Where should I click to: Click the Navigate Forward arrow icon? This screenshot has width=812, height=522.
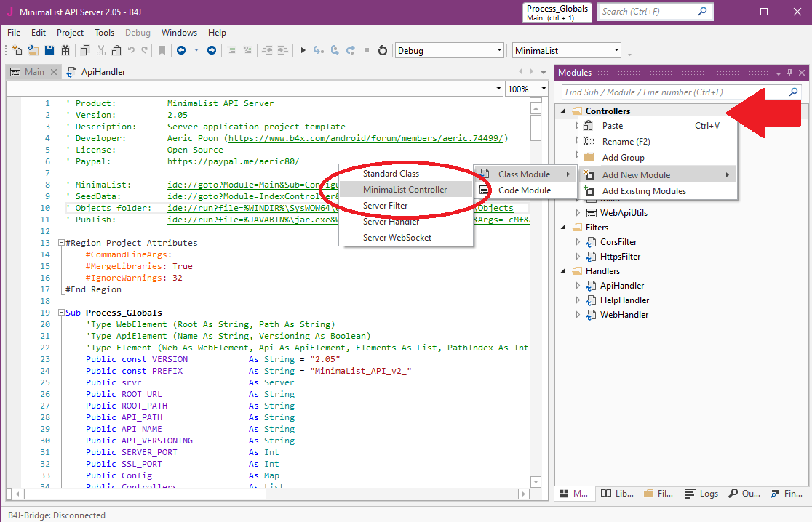[211, 50]
